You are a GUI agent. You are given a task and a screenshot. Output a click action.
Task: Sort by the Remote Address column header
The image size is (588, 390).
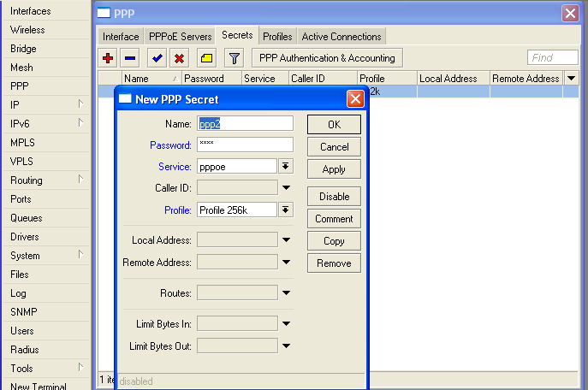point(526,79)
